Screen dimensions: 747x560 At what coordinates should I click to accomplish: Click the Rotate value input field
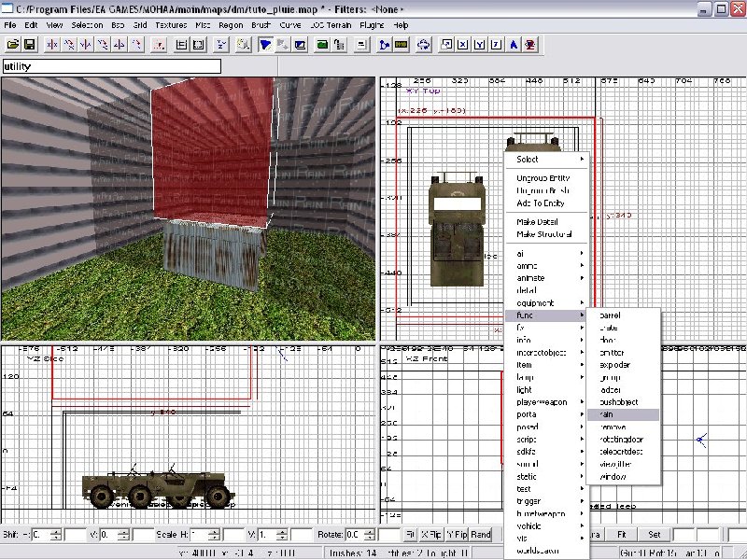pos(355,534)
